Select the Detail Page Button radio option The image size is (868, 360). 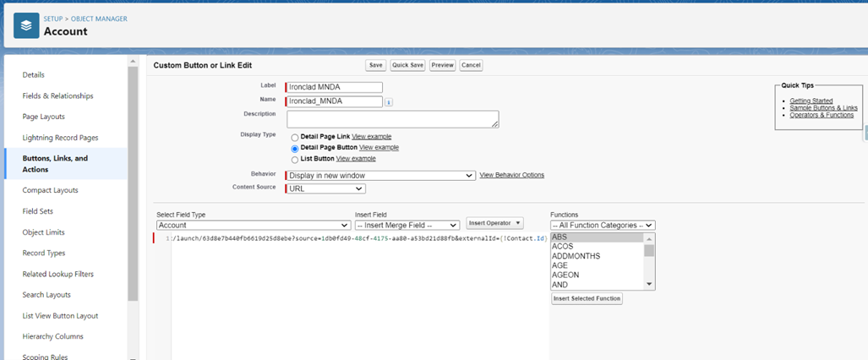[294, 148]
